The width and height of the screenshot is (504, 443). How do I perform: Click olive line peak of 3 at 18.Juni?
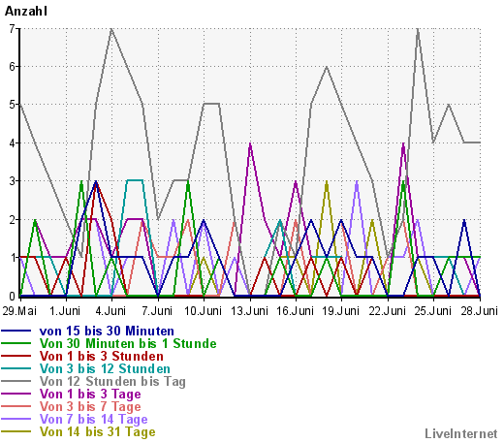(x=327, y=181)
